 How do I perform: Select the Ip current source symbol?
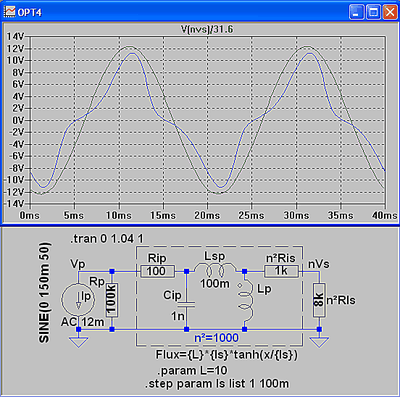(78, 299)
